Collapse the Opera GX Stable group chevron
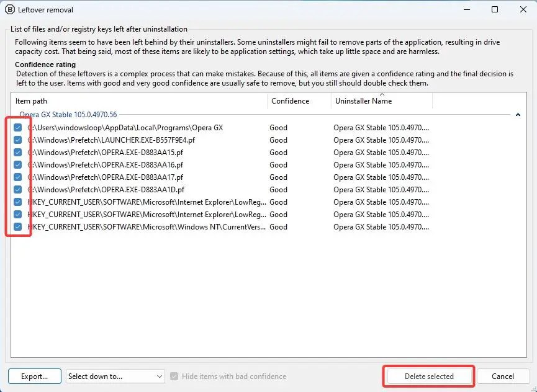This screenshot has height=392, width=537. (518, 115)
